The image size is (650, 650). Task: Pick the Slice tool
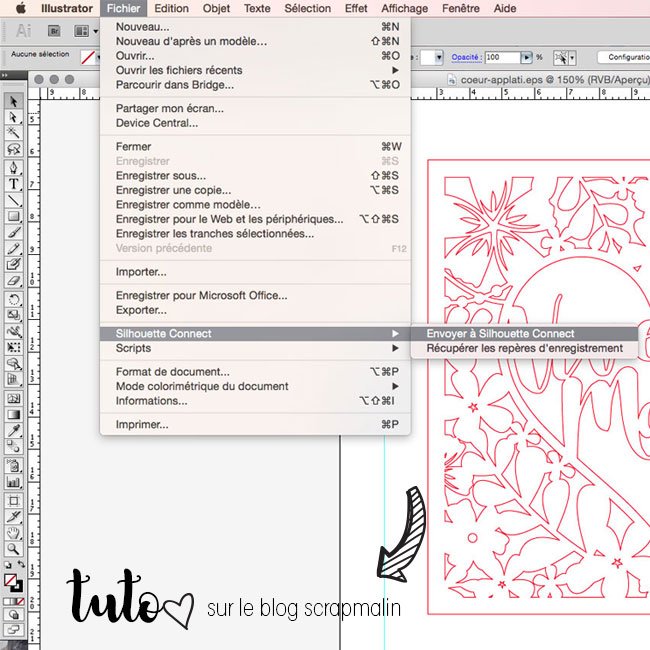pyautogui.click(x=13, y=517)
